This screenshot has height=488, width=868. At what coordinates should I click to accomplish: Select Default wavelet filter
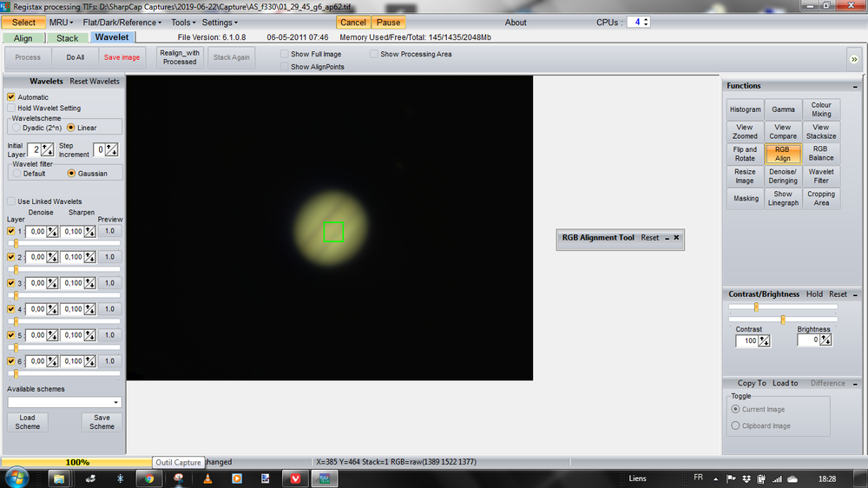pos(16,174)
